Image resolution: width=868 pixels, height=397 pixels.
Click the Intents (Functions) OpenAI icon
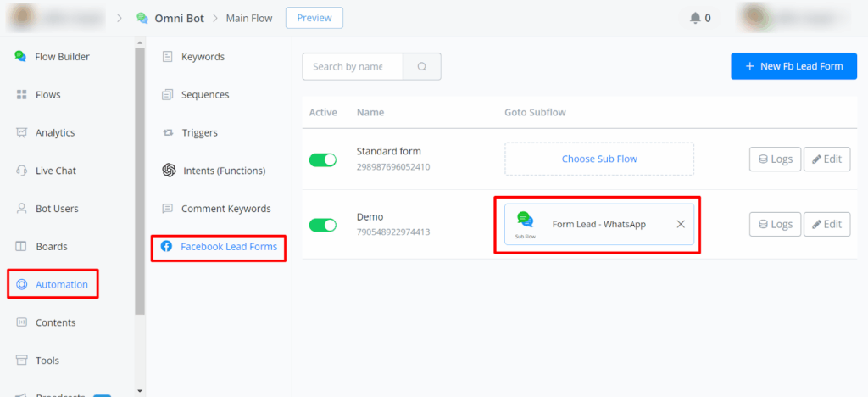coord(168,171)
